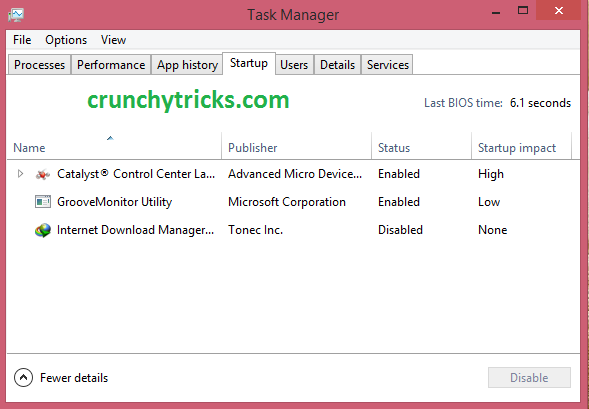The width and height of the screenshot is (589, 409).
Task: Click the 6.1 seconds BIOS time value
Action: tap(540, 103)
